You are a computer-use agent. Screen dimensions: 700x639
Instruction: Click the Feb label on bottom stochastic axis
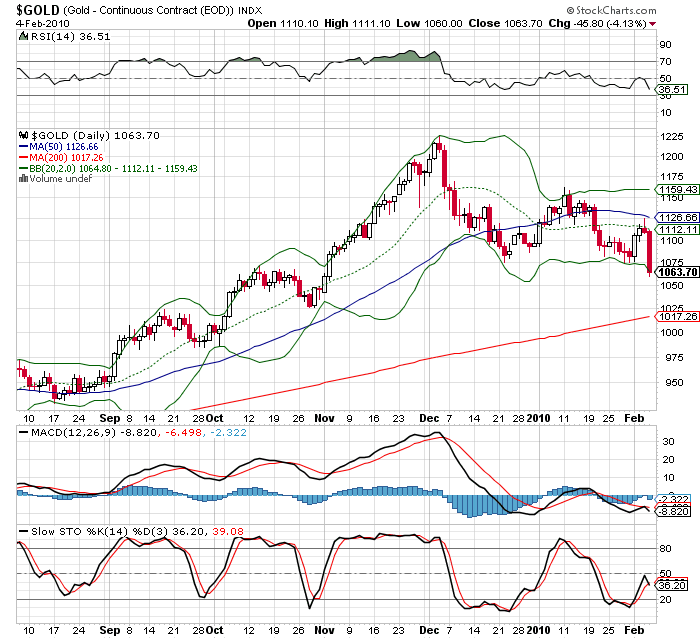634,630
